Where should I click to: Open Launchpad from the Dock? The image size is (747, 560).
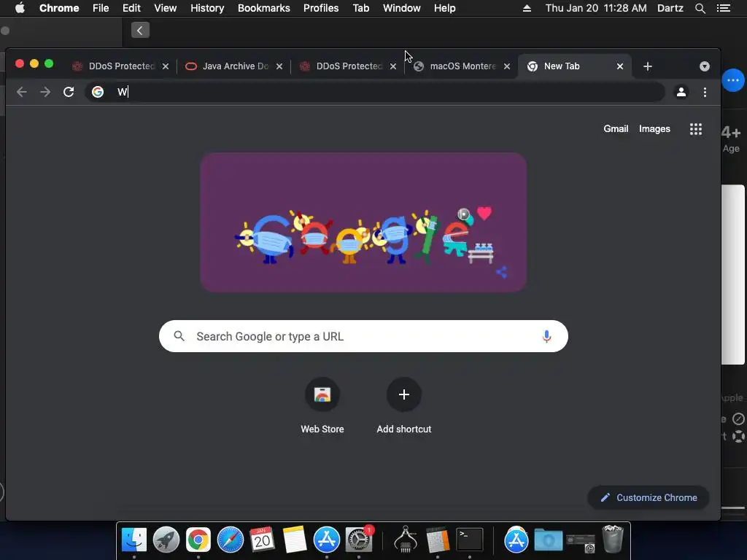[x=166, y=540]
